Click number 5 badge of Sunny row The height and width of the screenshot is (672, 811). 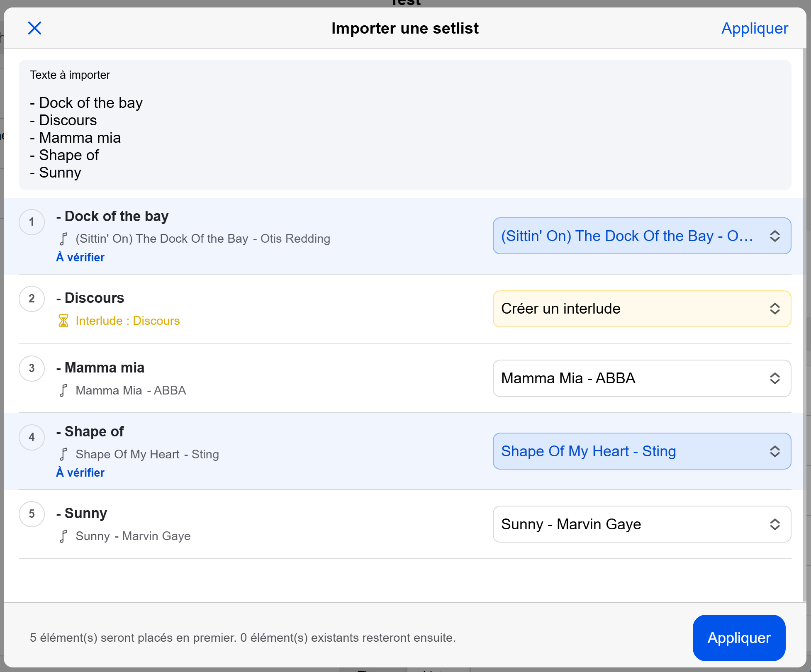[x=32, y=514]
